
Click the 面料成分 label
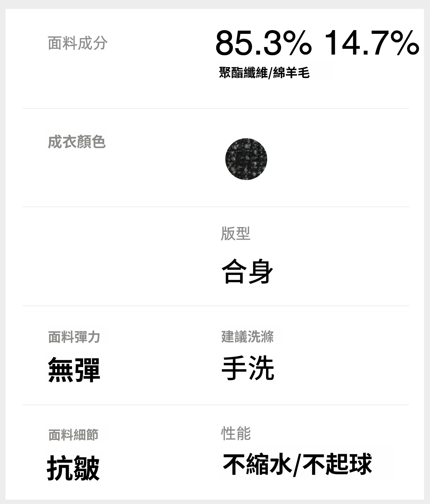(x=77, y=43)
